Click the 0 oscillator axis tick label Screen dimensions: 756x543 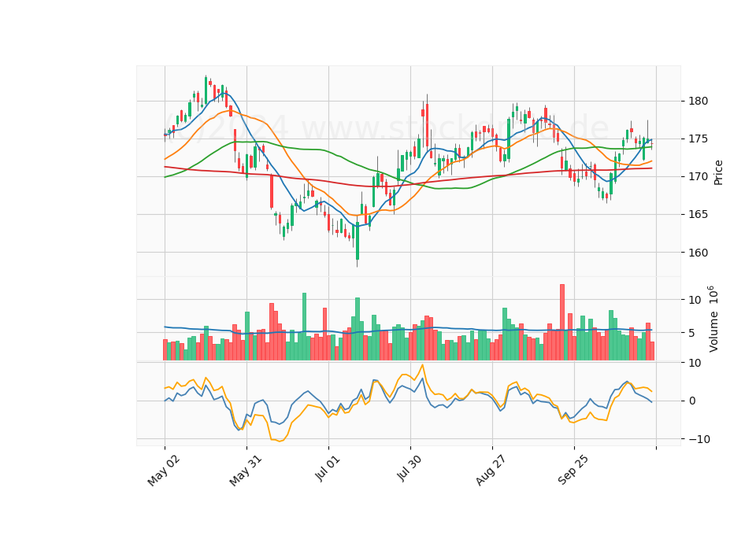[x=692, y=401]
